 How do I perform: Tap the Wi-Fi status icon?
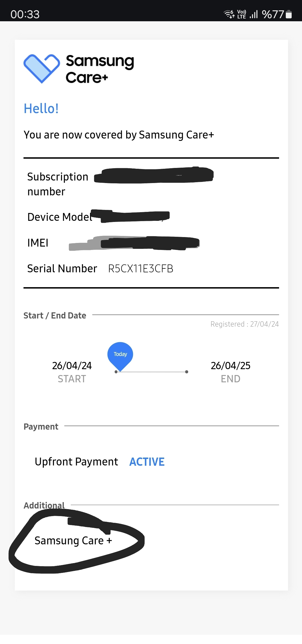[x=229, y=14]
